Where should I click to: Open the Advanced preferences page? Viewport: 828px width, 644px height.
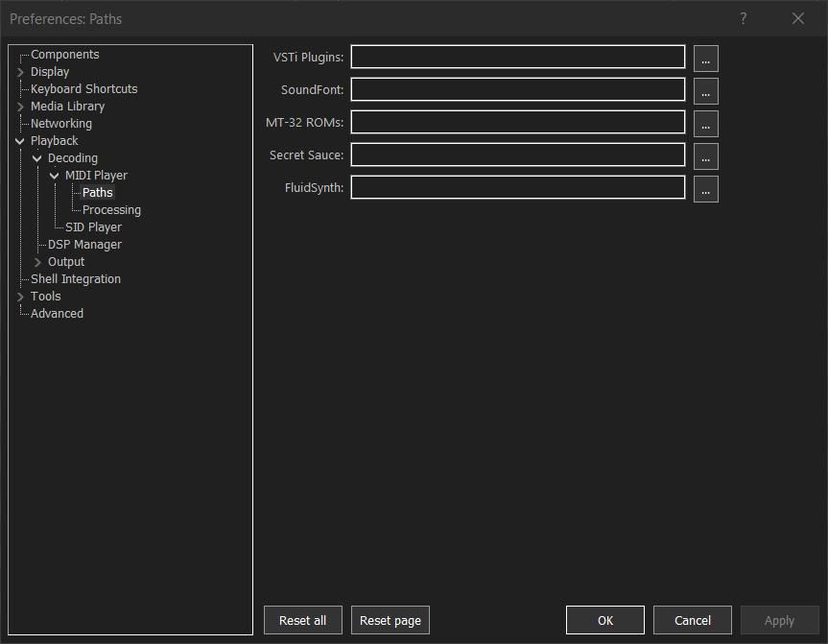(57, 313)
